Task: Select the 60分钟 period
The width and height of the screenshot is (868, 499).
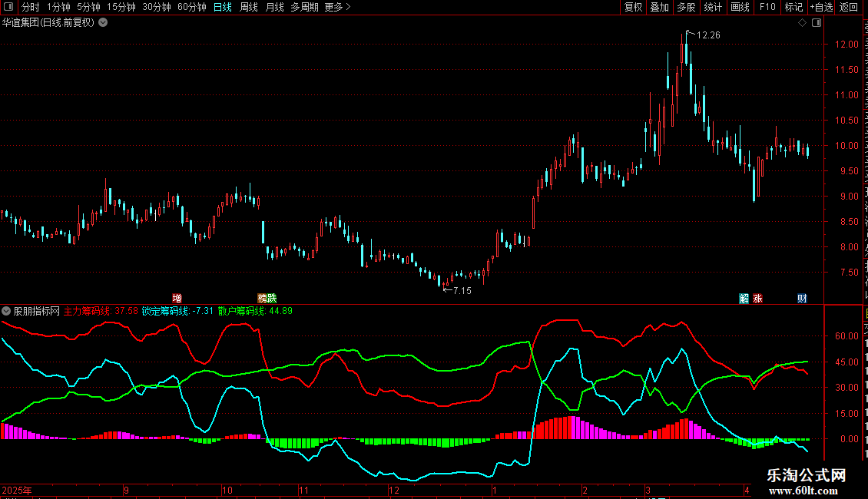Action: tap(192, 7)
